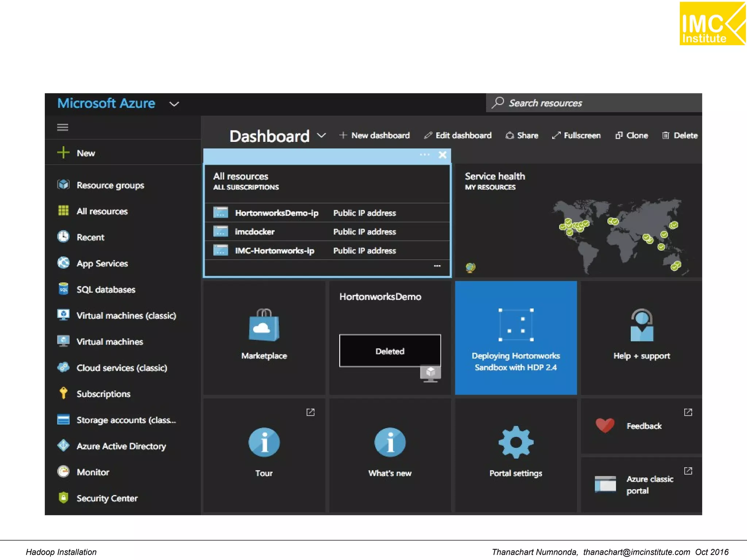
Task: Click Share in dashboard toolbar
Action: (x=522, y=136)
